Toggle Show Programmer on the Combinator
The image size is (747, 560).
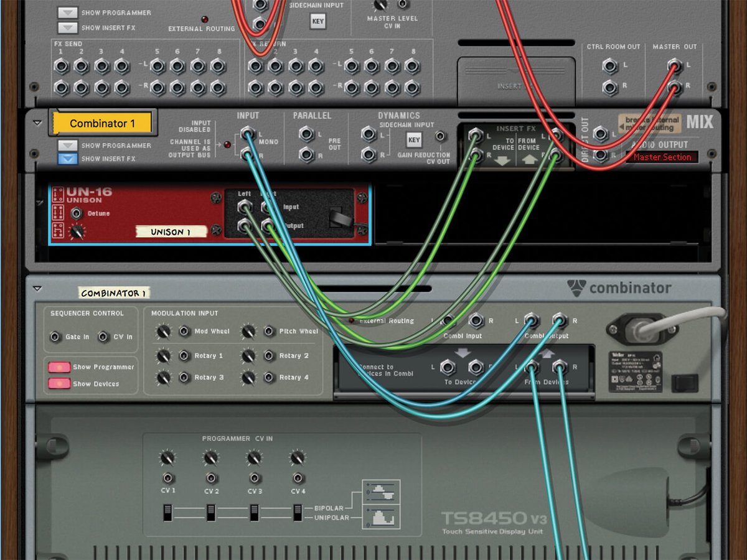59,366
